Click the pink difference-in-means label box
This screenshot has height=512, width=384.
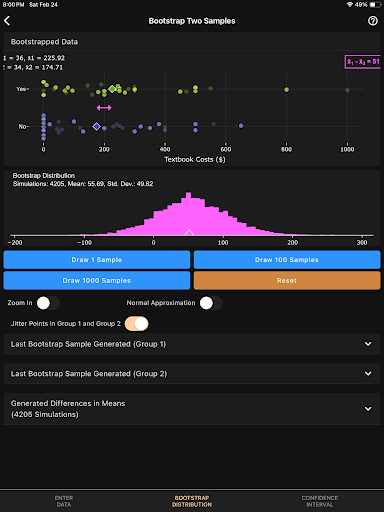(363, 62)
